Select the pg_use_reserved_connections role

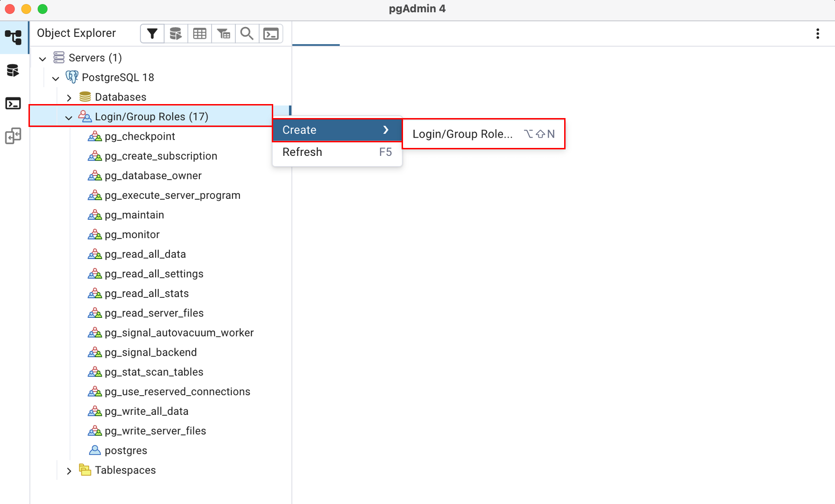(x=177, y=392)
